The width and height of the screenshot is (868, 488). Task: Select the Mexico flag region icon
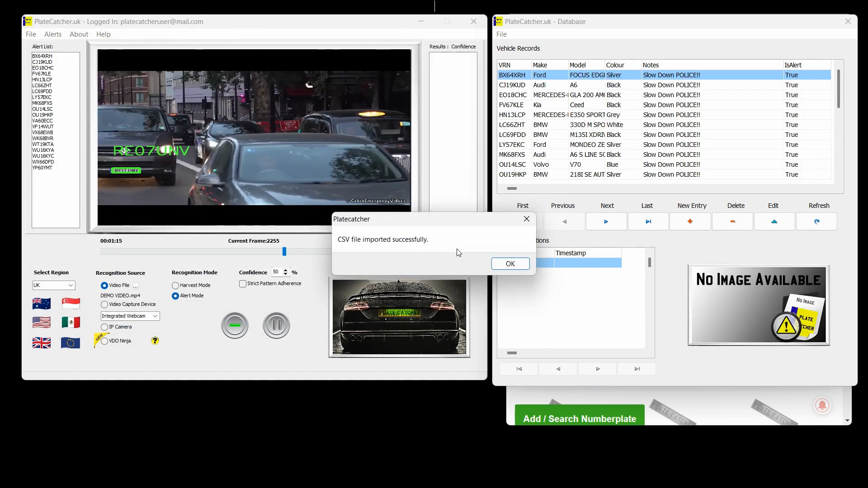point(71,322)
